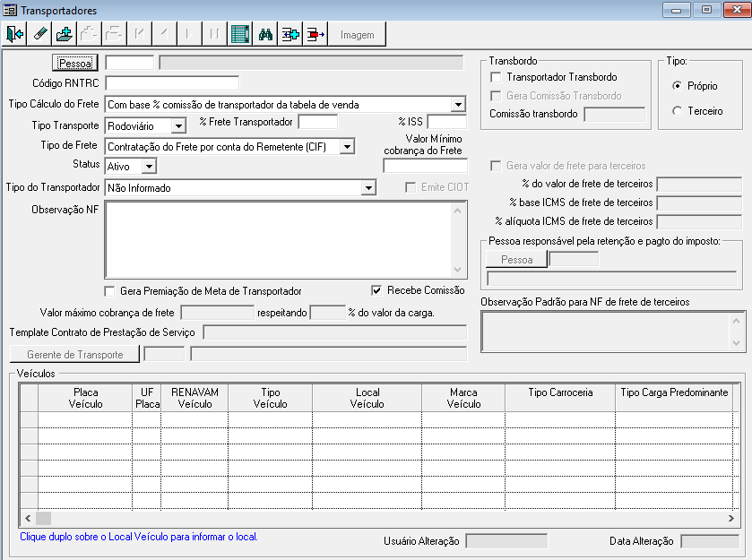Click the new record folder-plus icon

(65, 34)
